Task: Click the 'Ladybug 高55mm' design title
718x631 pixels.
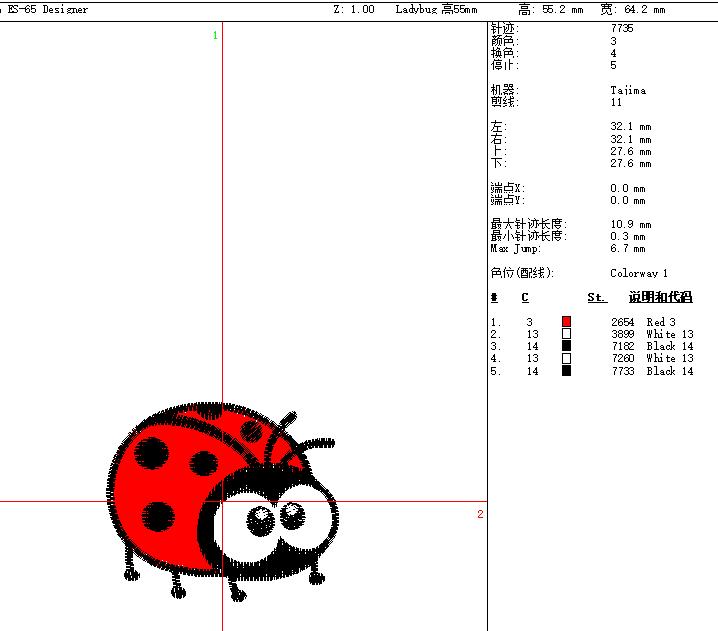Action: click(x=436, y=9)
